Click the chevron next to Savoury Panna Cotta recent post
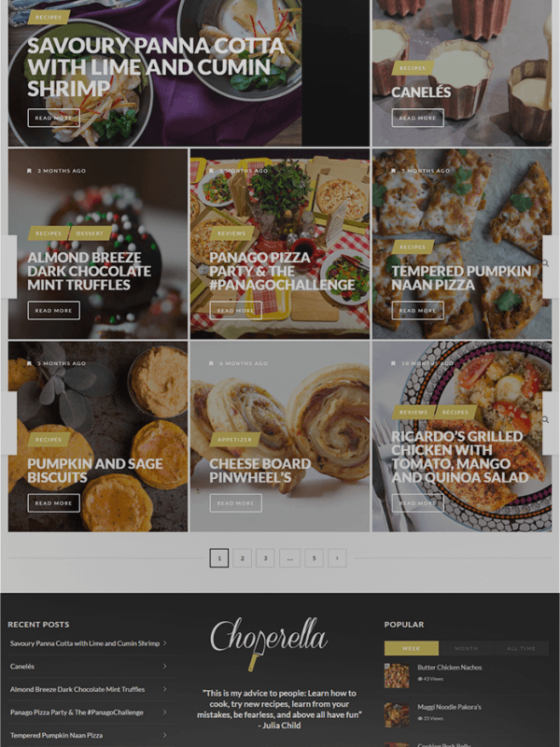Screen dimensions: 560x747 pyautogui.click(x=165, y=643)
